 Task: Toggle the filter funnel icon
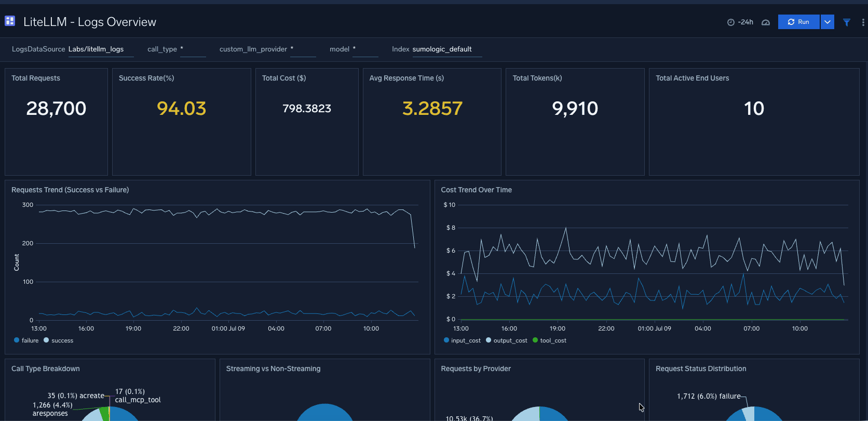pos(847,22)
